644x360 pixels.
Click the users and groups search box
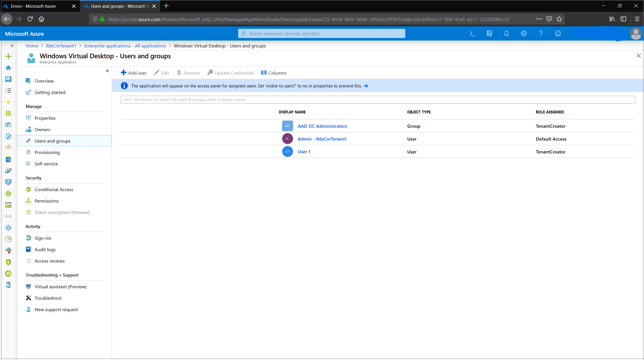click(378, 100)
